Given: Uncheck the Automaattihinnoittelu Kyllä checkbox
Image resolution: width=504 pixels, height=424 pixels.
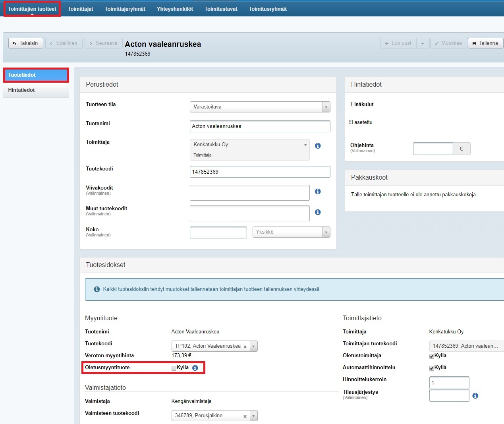Looking at the screenshot, I should click(432, 368).
